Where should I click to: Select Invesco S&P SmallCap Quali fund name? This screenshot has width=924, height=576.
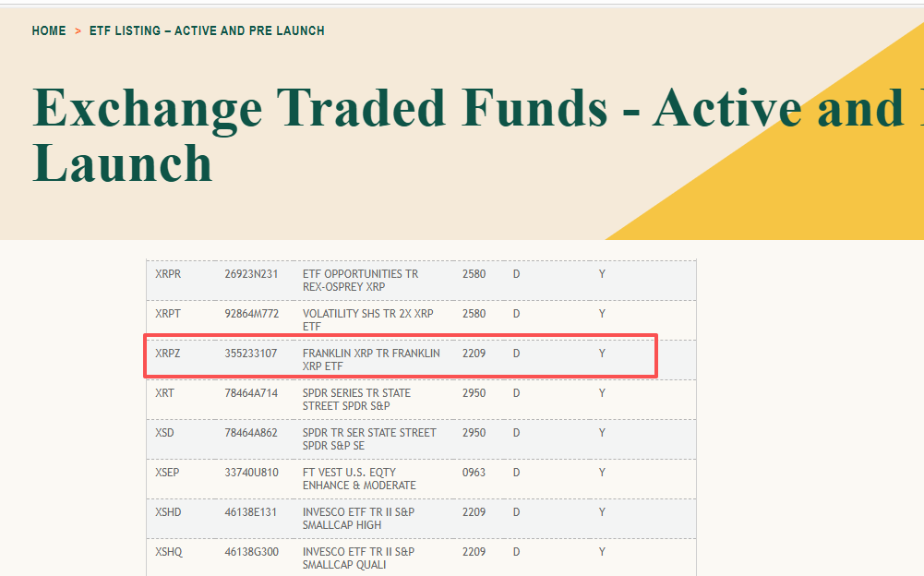tap(358, 558)
